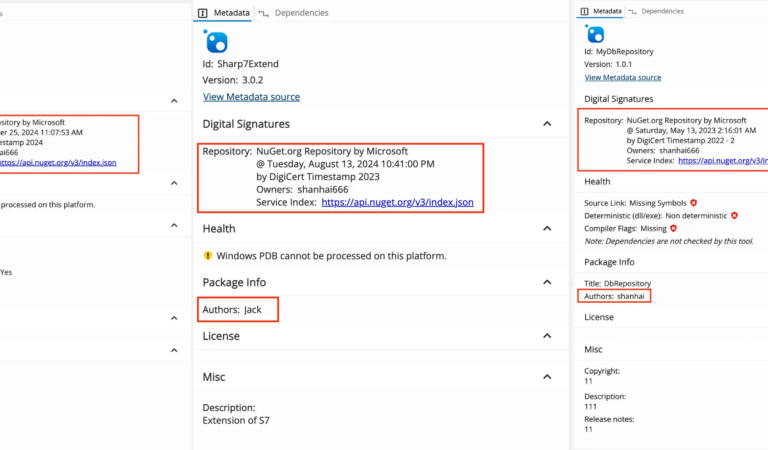Collapse left panel chevron directly above 'processed on this platform'
The height and width of the screenshot is (450, 768).
coord(174,183)
